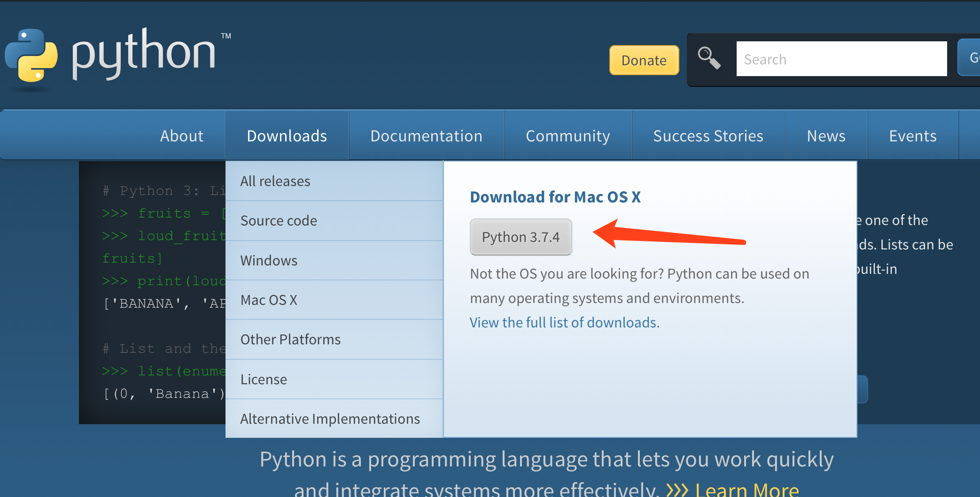The image size is (980, 497).
Task: Open the News menu item
Action: (x=826, y=136)
